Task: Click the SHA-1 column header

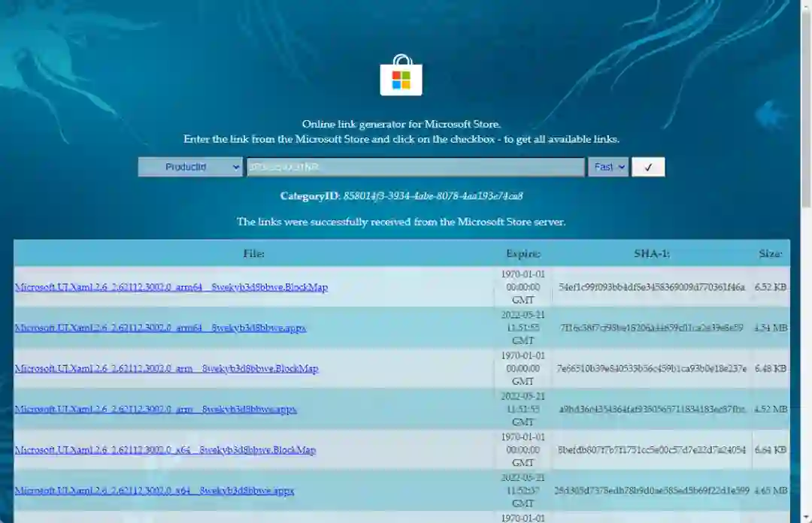Action: pos(651,254)
